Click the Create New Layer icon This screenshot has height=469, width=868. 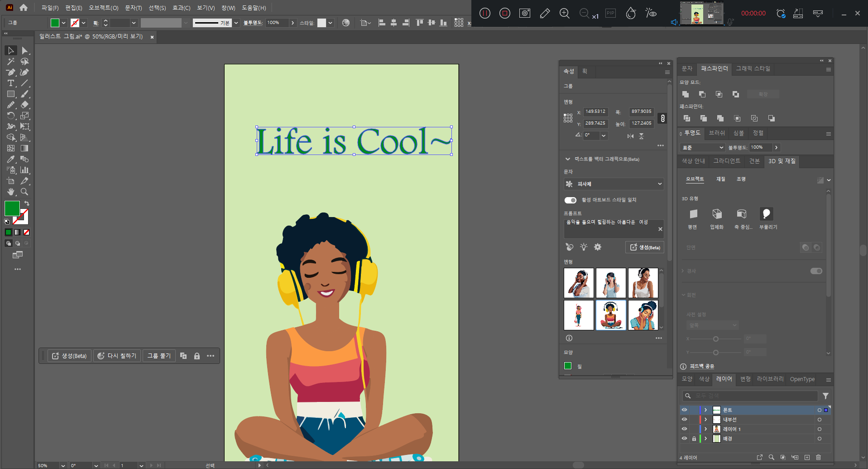click(x=807, y=457)
